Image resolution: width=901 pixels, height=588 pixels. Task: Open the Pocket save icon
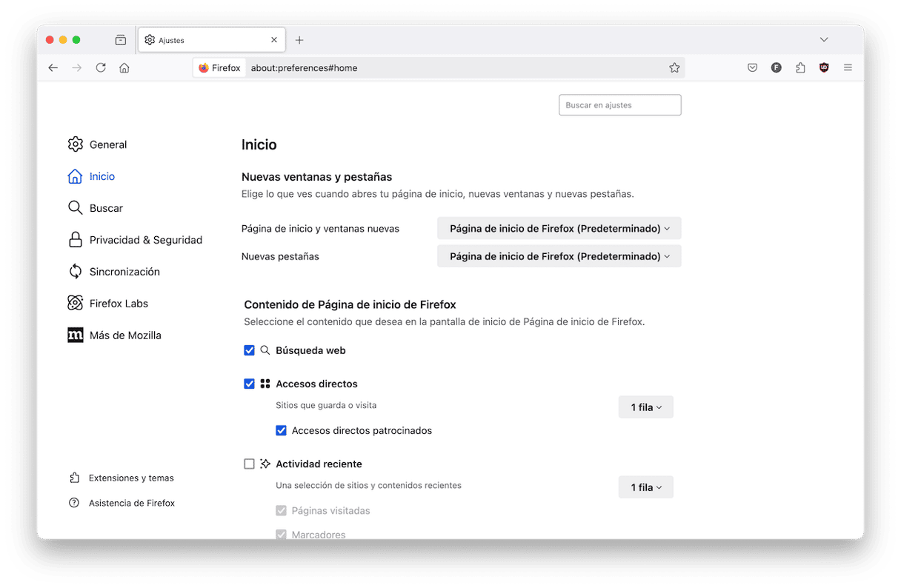[752, 67]
